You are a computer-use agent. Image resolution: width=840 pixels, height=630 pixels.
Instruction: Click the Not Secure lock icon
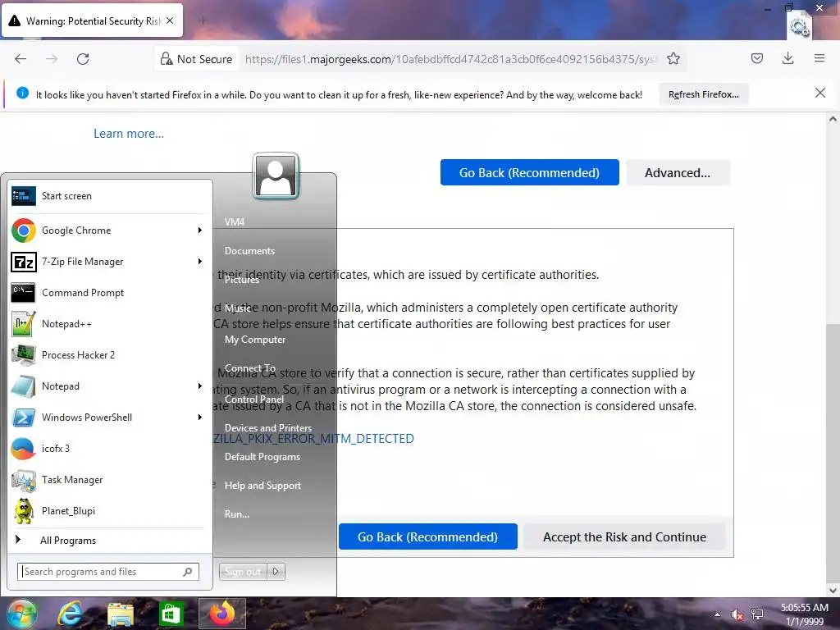[x=167, y=59]
